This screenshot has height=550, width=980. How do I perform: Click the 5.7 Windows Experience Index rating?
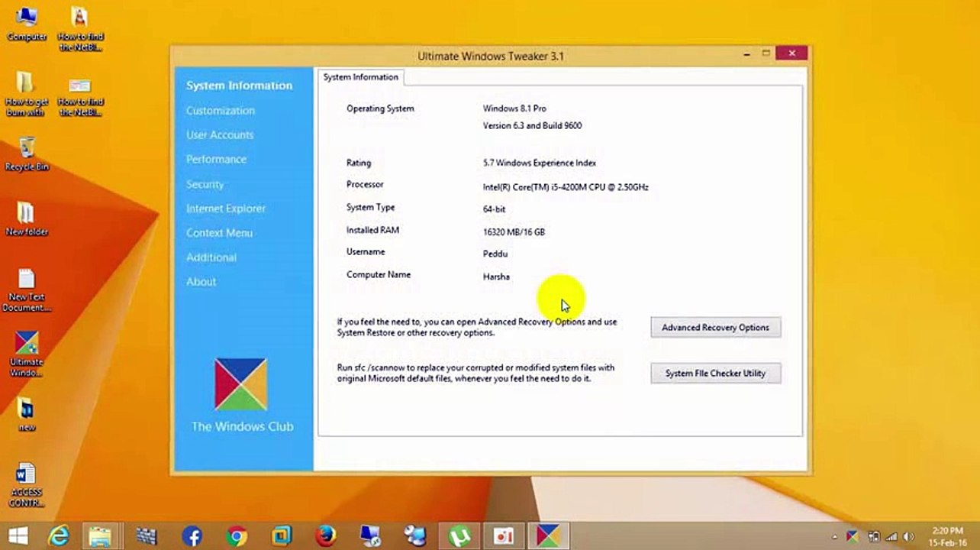tap(540, 163)
